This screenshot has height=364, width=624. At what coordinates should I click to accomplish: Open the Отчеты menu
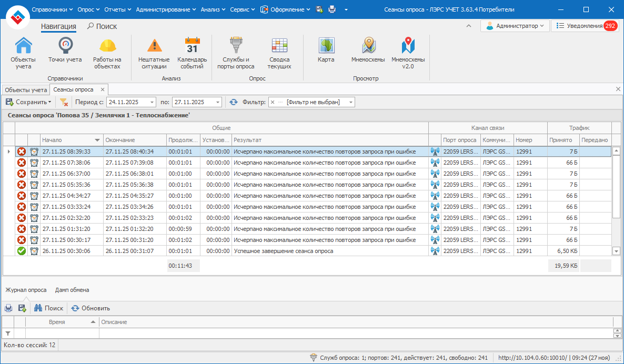pos(118,9)
